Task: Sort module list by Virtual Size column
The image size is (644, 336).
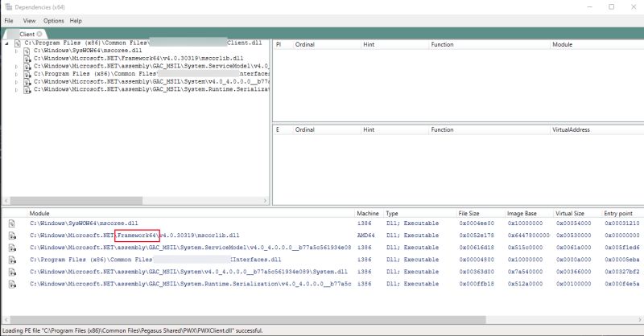Action: pos(577,213)
